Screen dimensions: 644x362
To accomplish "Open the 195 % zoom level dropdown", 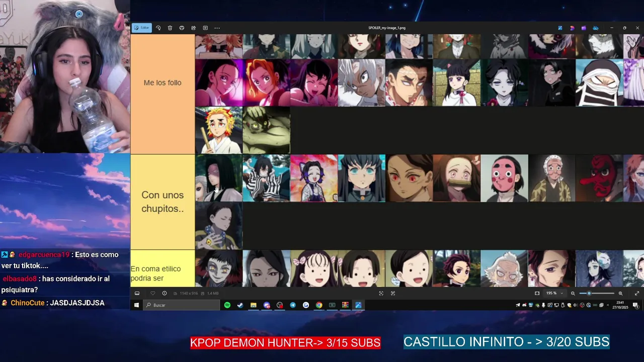I will (x=554, y=293).
